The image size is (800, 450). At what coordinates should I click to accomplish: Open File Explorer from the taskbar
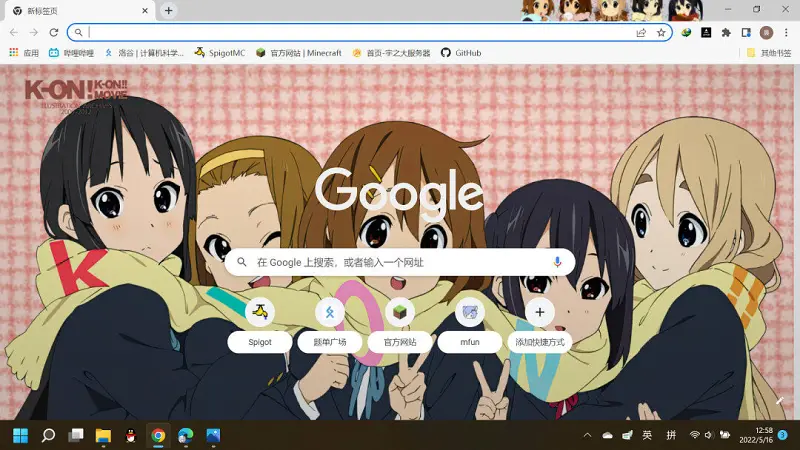point(103,436)
